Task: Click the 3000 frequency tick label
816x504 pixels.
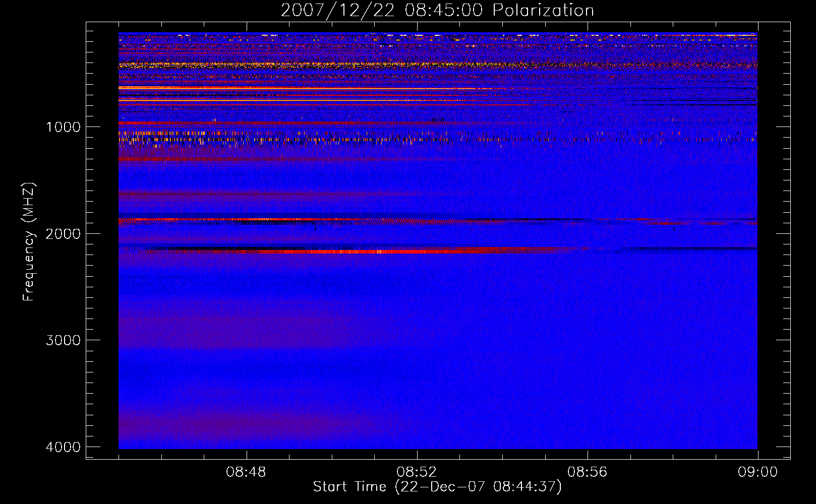Action: [x=63, y=340]
